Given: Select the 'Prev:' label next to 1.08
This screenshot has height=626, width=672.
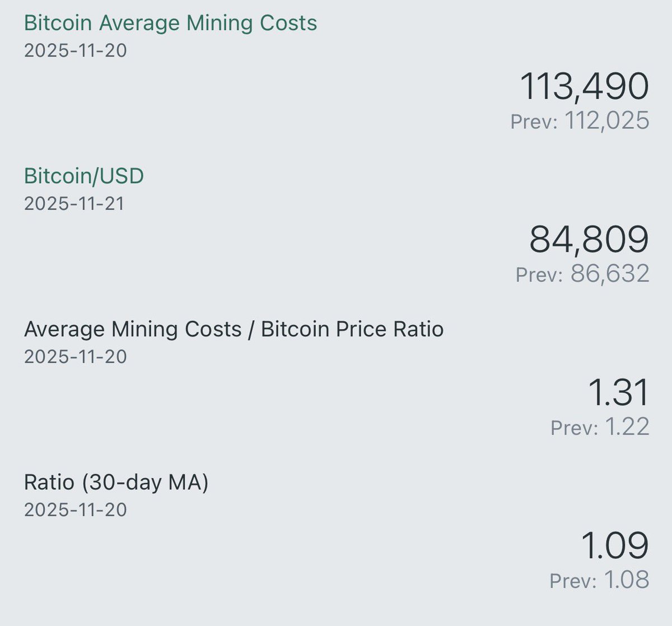Looking at the screenshot, I should click(573, 581).
